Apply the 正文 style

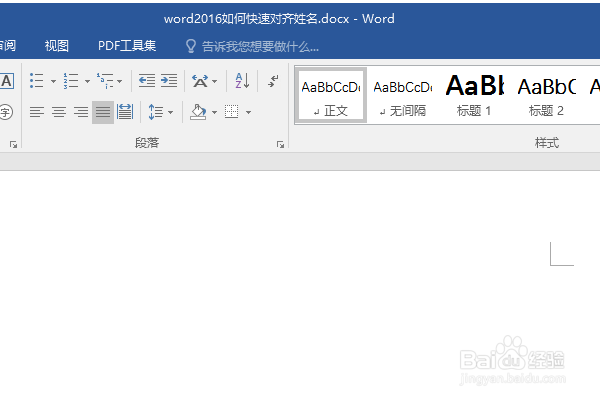[331, 95]
